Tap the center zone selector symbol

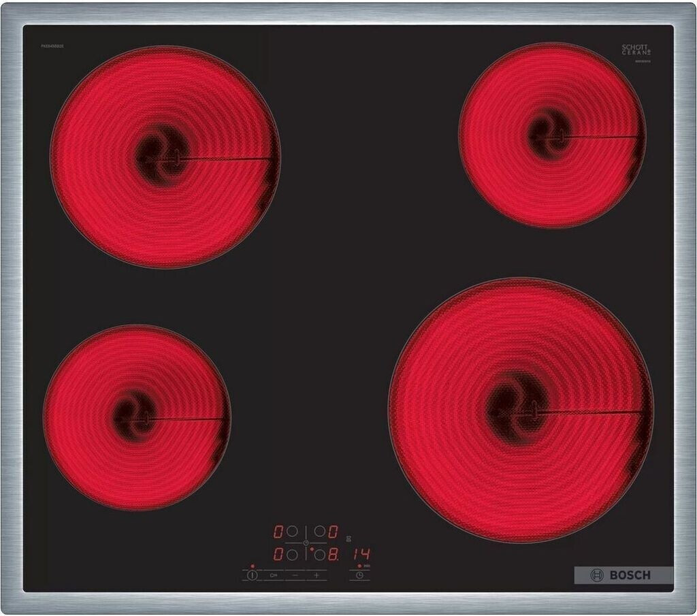306,542
